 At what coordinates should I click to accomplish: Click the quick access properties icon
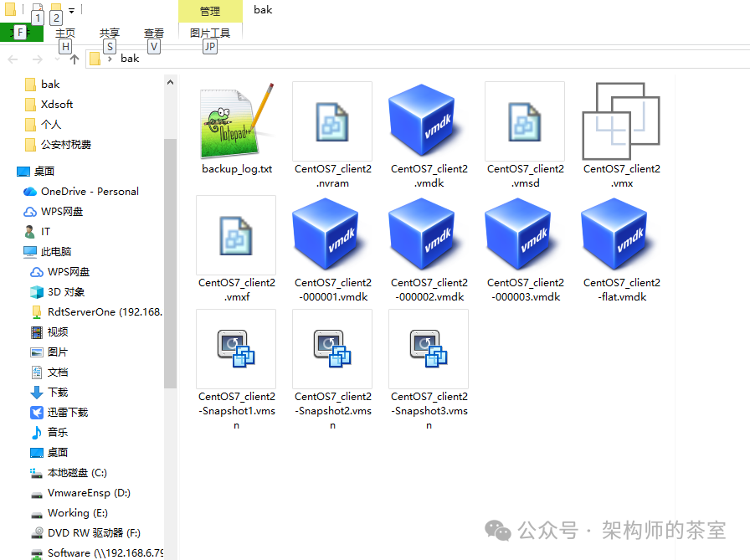37,9
